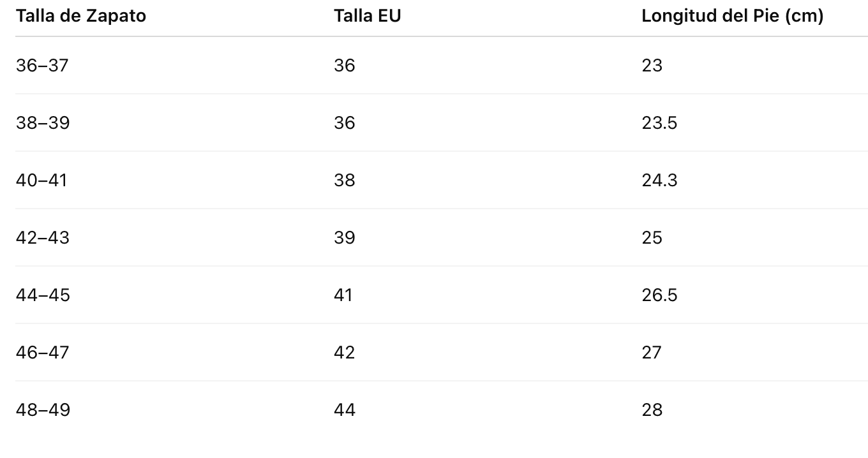Click EU size 41 cell
868x458 pixels.
click(343, 295)
